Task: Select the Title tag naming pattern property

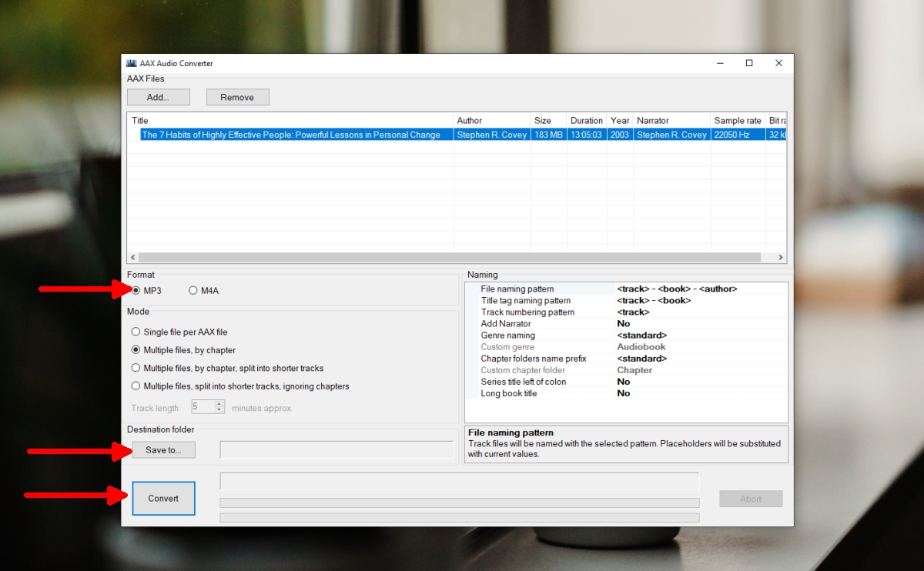Action: pyautogui.click(x=626, y=300)
